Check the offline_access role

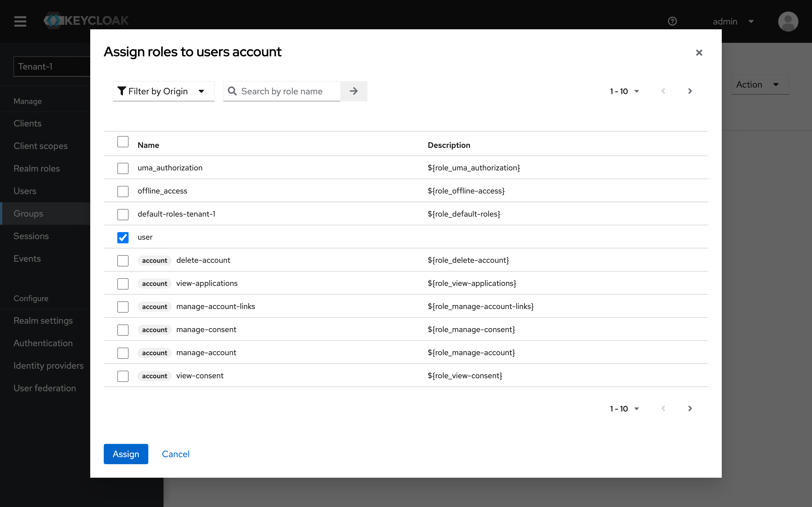(x=123, y=191)
